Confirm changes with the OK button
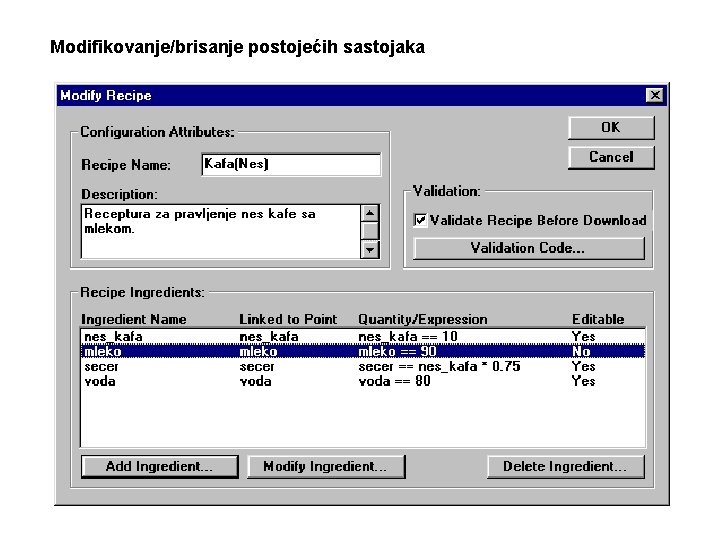The image size is (720, 540). tap(611, 128)
